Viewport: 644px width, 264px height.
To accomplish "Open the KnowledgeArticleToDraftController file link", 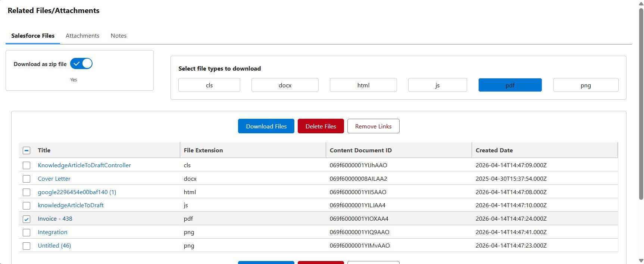I will pyautogui.click(x=84, y=165).
